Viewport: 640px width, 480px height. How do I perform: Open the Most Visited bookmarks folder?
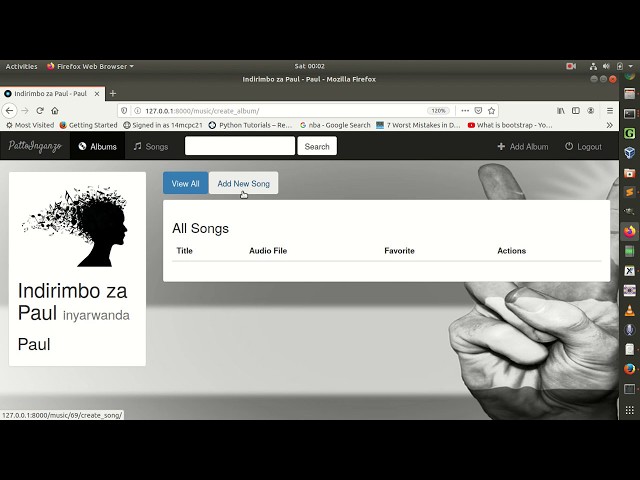tap(30, 125)
